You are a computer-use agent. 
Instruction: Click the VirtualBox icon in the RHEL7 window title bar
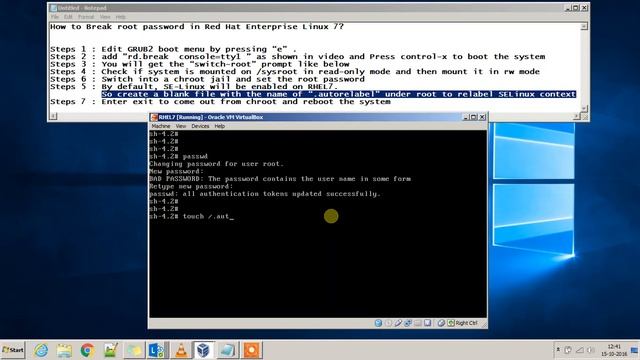(154, 117)
